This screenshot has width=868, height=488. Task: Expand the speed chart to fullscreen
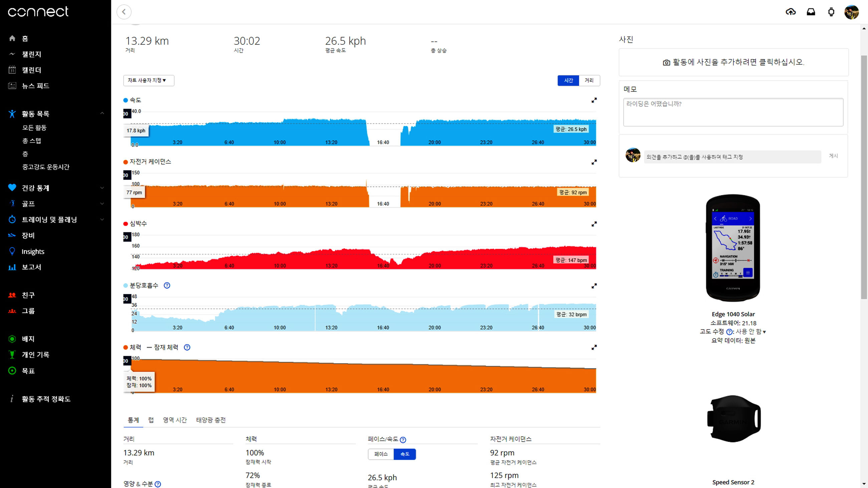[594, 100]
